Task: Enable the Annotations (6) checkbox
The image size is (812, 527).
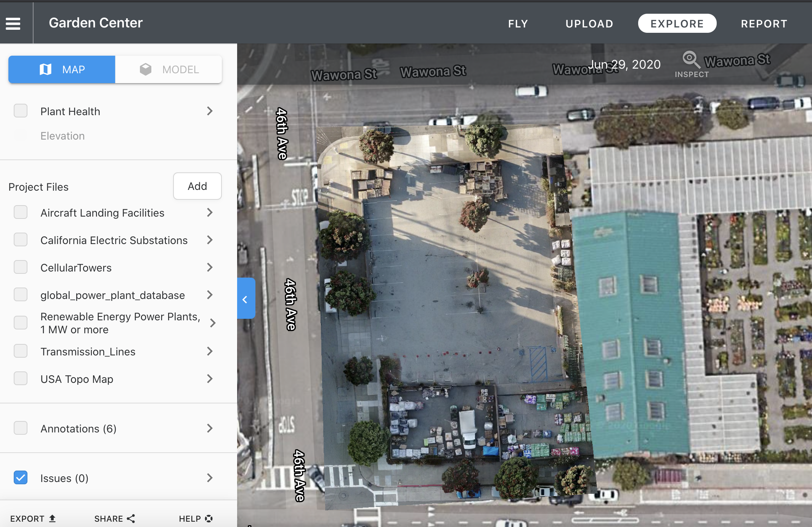Action: [x=21, y=428]
